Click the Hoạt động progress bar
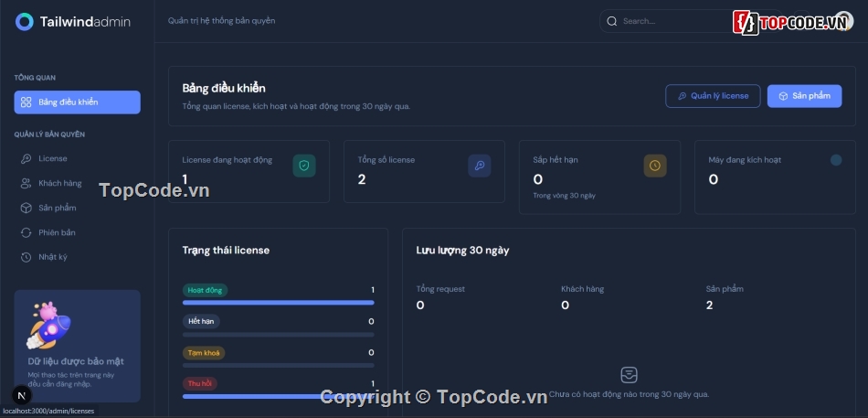The image size is (868, 418). [x=279, y=303]
